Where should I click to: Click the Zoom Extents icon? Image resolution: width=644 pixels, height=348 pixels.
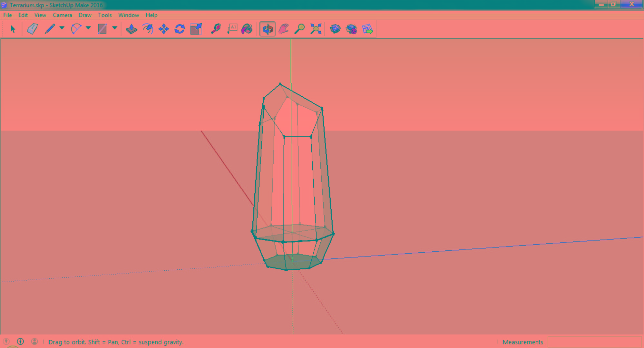pos(316,29)
